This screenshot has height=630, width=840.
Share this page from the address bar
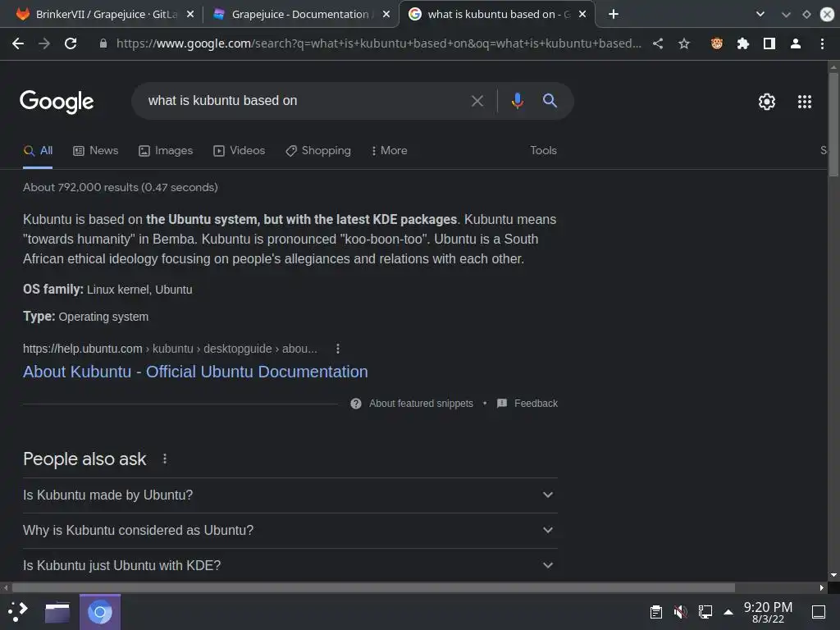pos(658,43)
